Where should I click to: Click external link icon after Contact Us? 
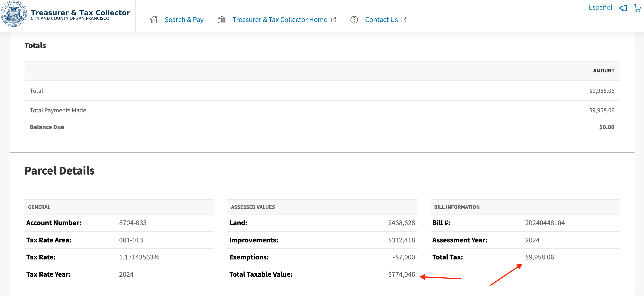pos(404,20)
